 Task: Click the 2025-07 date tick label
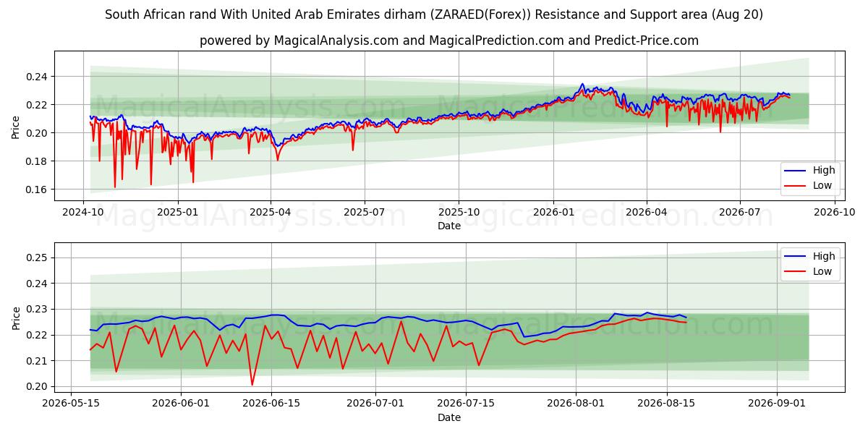point(364,212)
